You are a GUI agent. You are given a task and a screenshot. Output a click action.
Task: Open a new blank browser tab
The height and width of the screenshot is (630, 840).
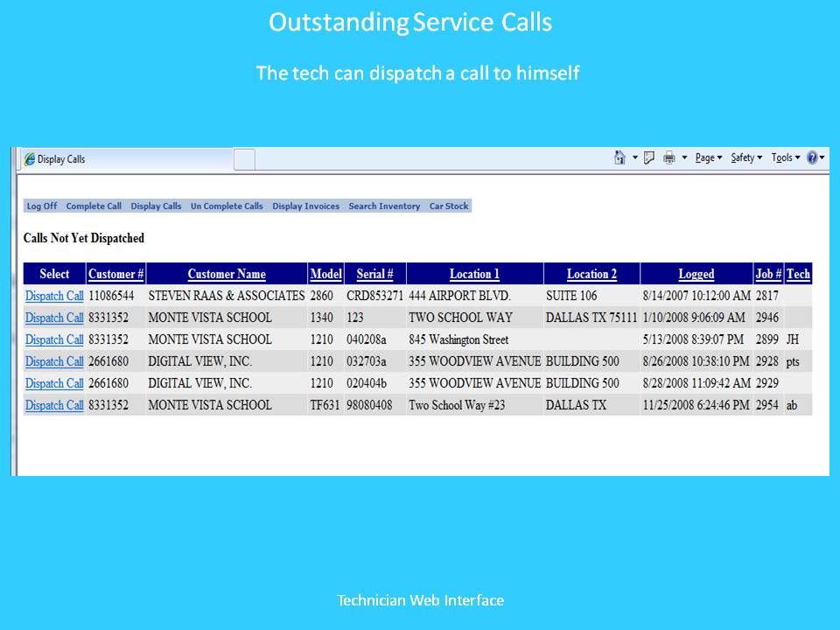[244, 159]
